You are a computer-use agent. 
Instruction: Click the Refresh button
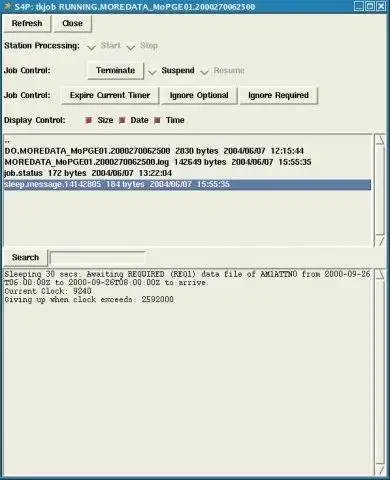pyautogui.click(x=27, y=24)
